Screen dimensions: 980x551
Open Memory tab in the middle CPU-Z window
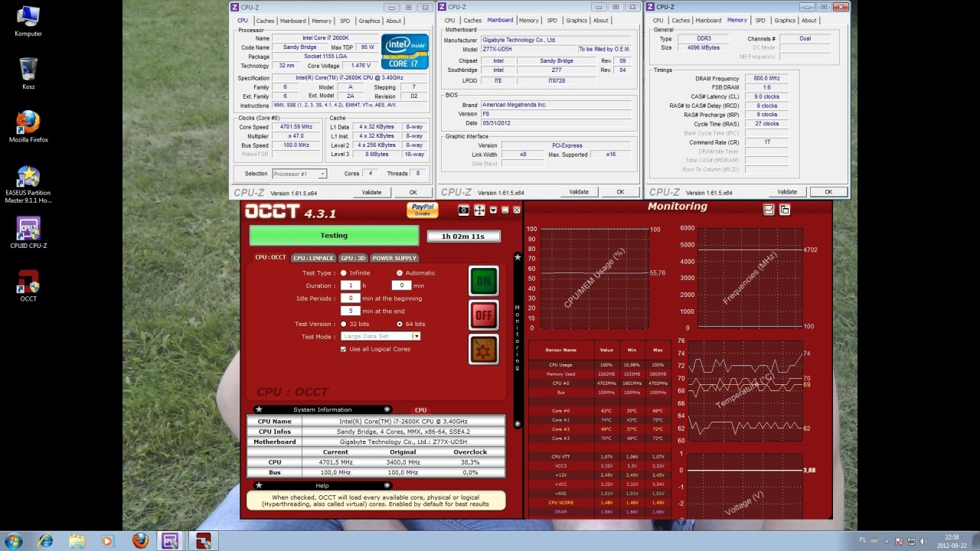coord(528,21)
